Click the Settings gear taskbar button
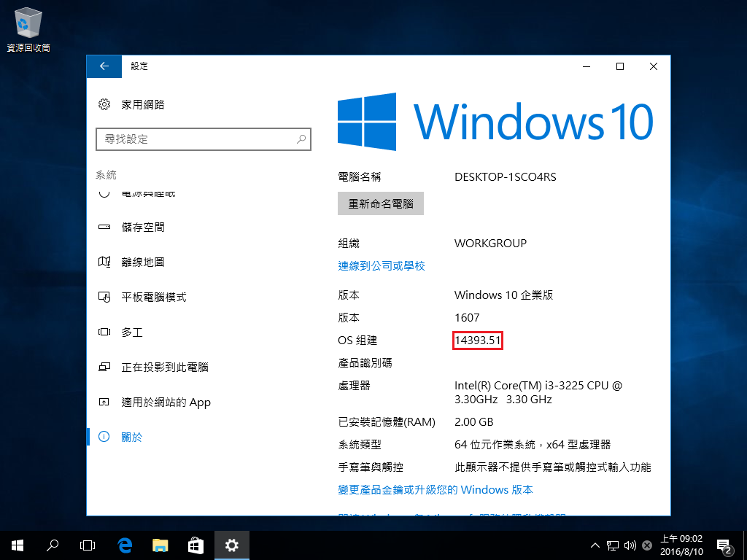 [231, 545]
